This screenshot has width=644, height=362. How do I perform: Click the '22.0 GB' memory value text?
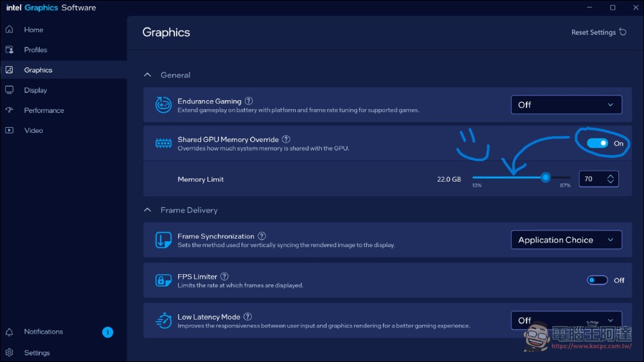(449, 179)
